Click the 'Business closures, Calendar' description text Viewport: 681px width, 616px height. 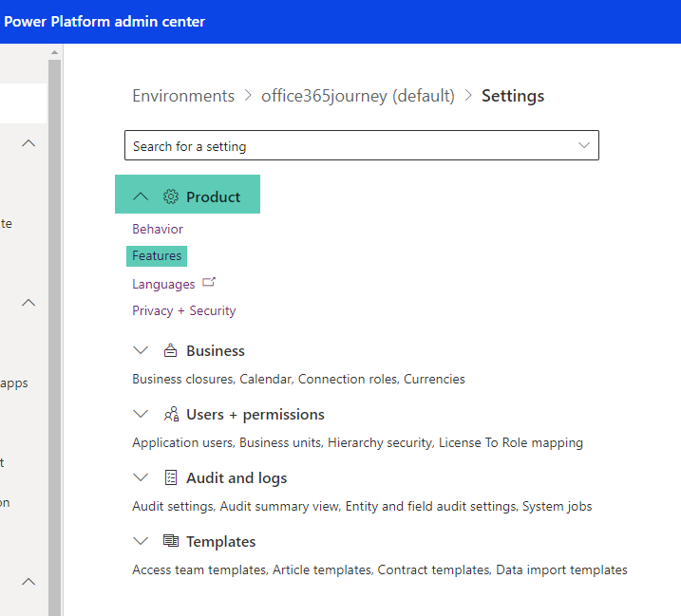tap(298, 379)
